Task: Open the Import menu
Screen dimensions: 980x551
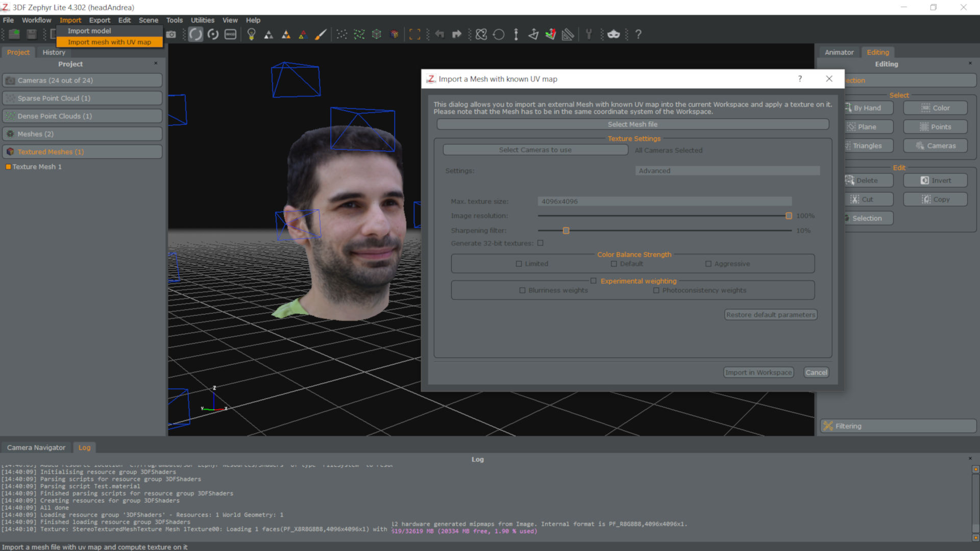Action: coord(70,20)
